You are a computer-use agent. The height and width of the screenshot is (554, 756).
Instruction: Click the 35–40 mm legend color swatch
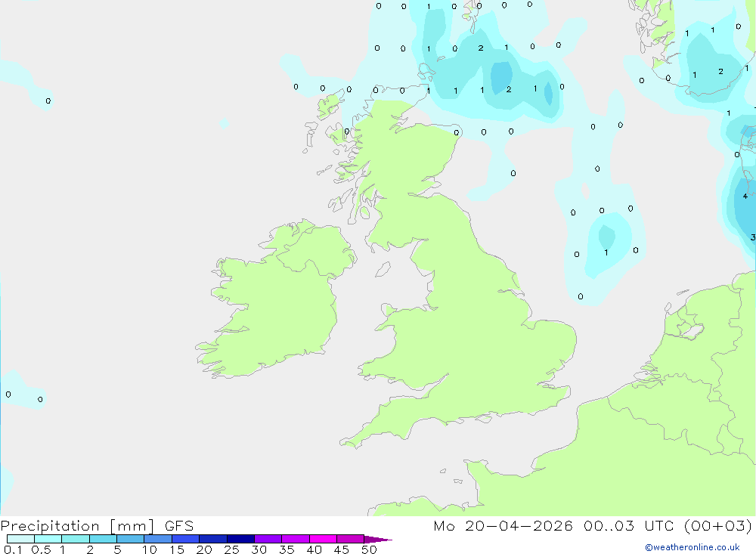[296, 539]
